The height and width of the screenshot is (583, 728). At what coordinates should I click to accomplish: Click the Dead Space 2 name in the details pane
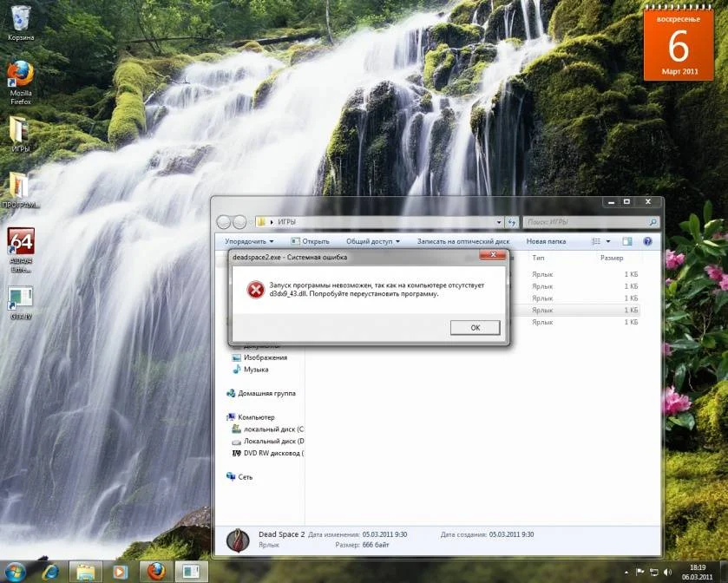point(281,534)
